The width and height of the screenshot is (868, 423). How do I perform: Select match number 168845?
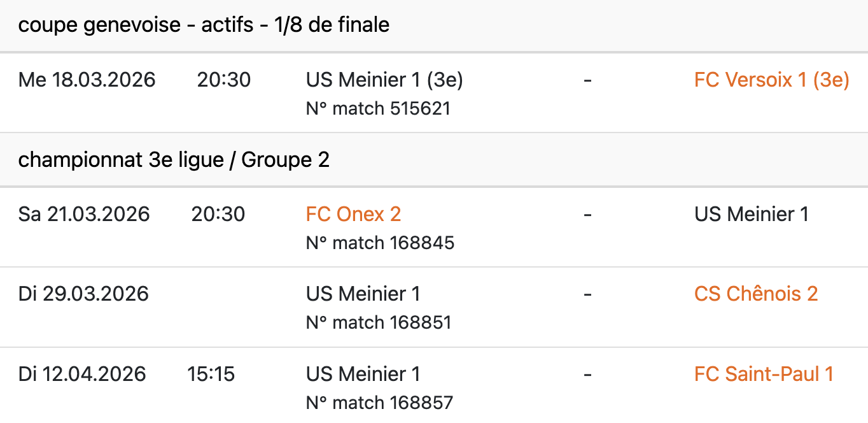(x=380, y=243)
